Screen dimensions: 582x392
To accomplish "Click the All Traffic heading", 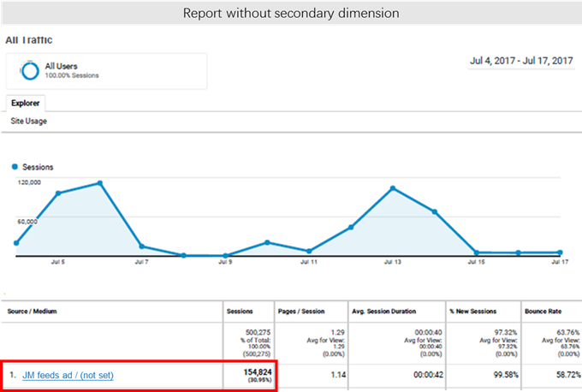I will 29,40.
